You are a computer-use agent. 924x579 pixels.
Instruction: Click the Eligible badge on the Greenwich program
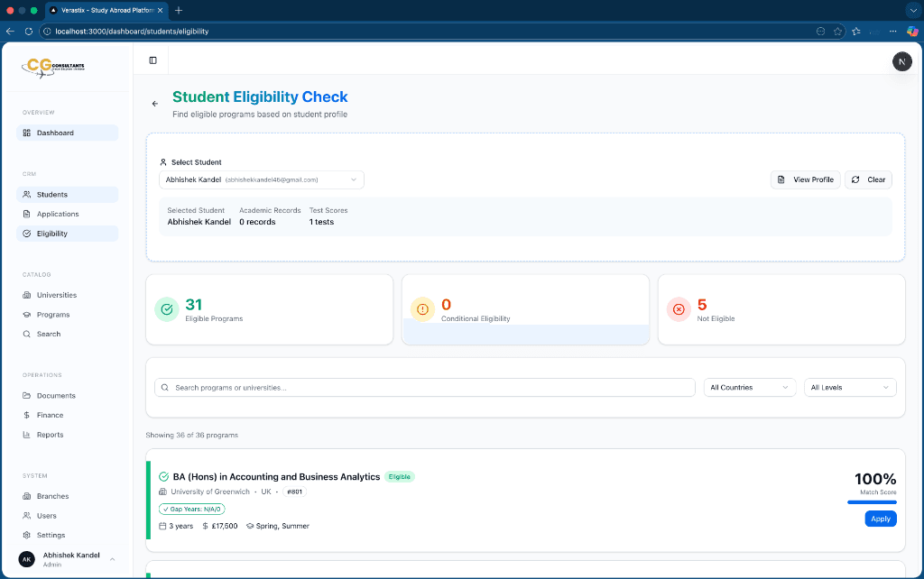[399, 476]
